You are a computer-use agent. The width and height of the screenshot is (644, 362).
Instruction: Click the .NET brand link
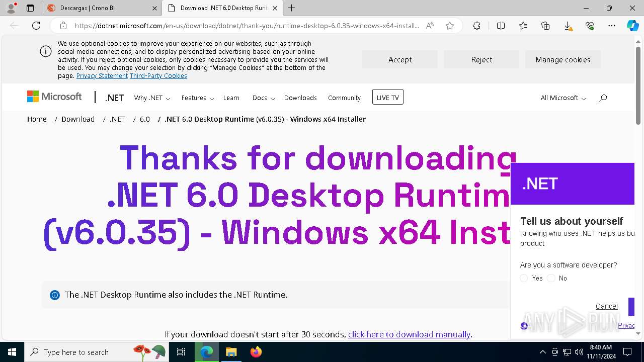tap(114, 98)
